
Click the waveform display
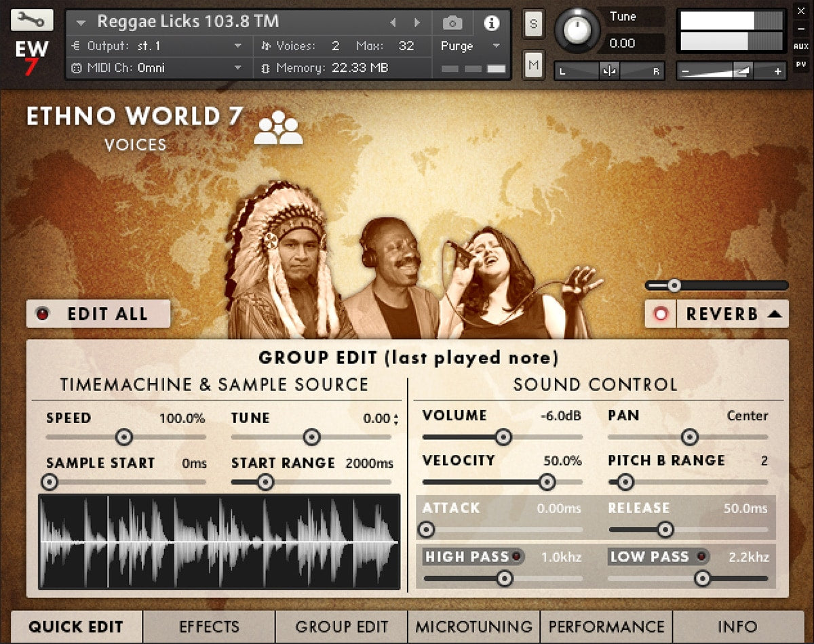220,542
